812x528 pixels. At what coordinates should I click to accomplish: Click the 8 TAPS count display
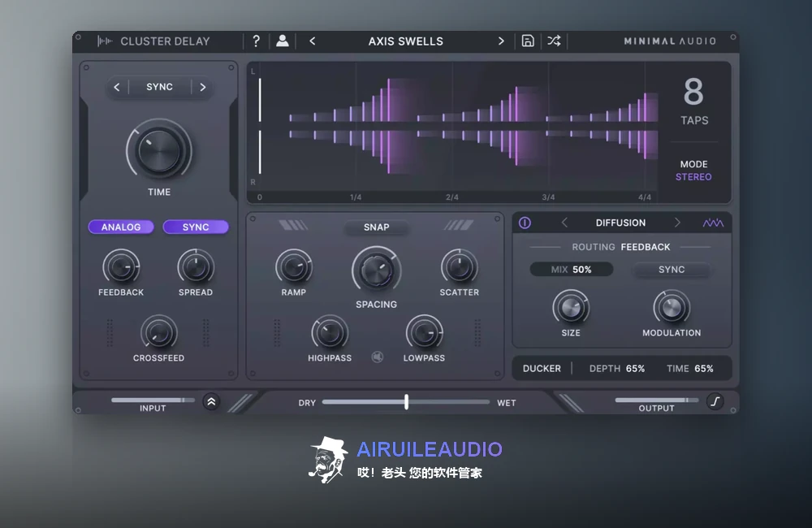click(694, 102)
